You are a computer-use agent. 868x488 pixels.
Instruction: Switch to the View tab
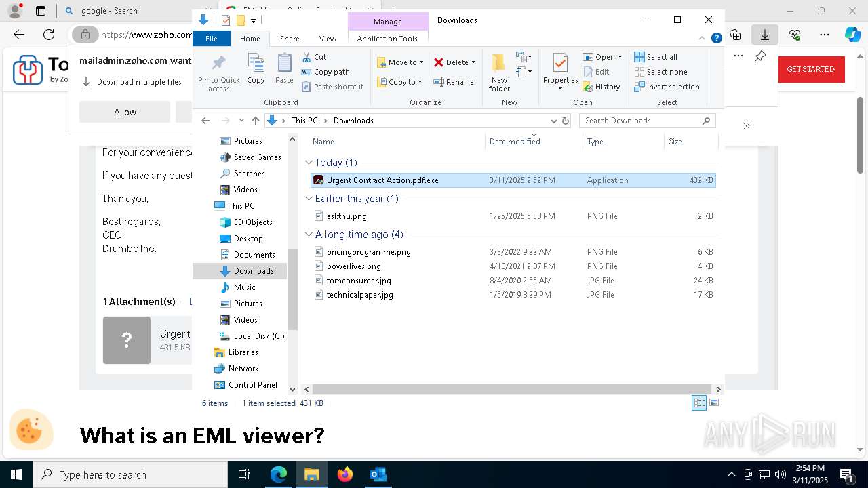tap(328, 39)
